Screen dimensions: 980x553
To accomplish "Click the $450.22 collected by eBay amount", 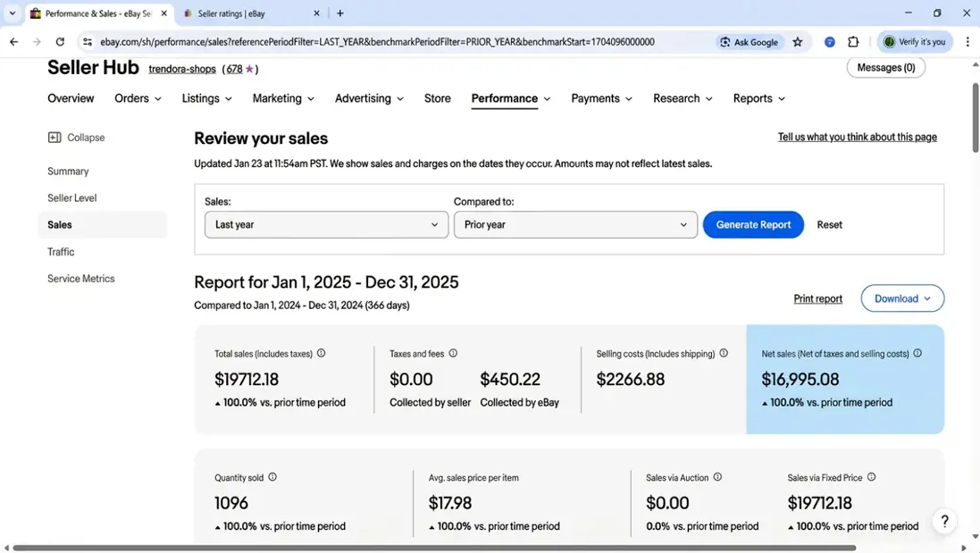I will [510, 380].
